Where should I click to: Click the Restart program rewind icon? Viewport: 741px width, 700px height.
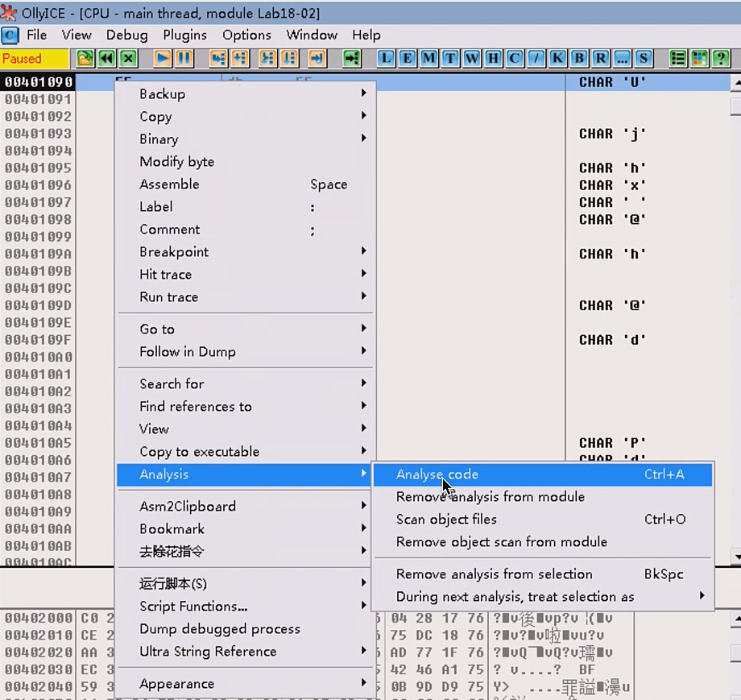pos(107,59)
